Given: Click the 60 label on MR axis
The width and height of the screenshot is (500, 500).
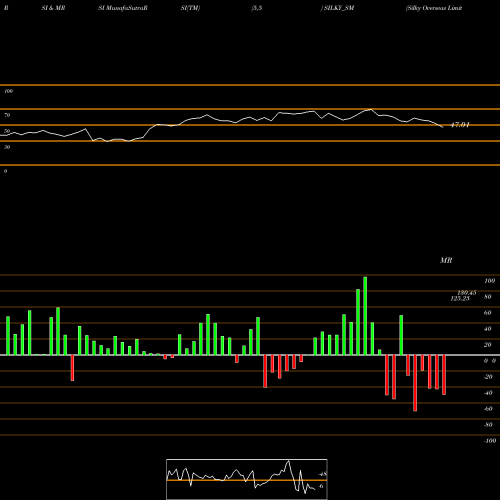Looking at the screenshot, I should pos(488,313).
